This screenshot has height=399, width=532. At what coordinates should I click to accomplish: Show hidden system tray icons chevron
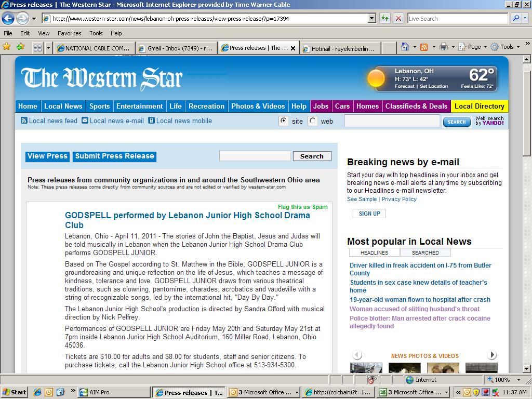click(458, 392)
